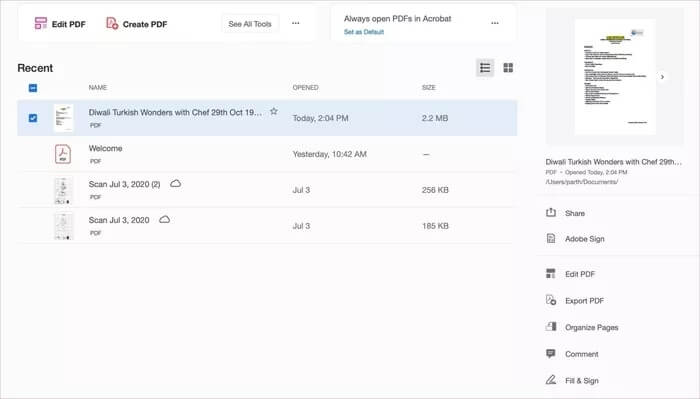This screenshot has height=399, width=700.
Task: Click the See All Tools button
Action: coord(250,24)
